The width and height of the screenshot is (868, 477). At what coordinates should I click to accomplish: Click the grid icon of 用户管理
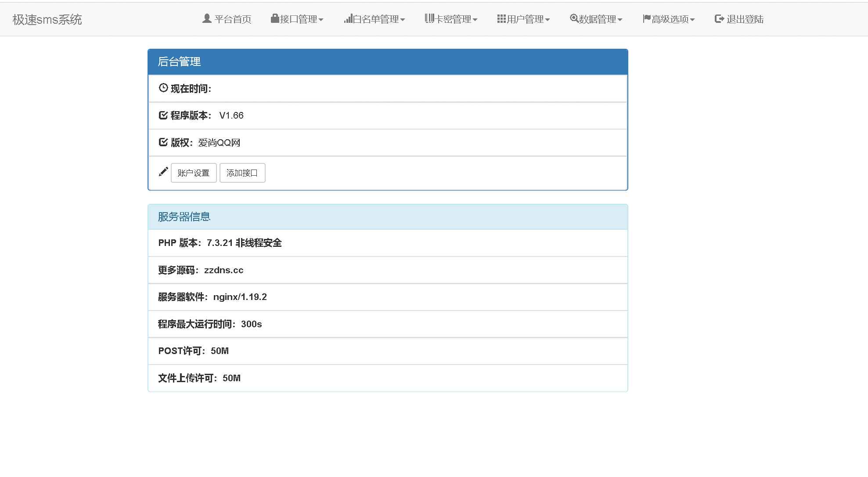tap(502, 18)
